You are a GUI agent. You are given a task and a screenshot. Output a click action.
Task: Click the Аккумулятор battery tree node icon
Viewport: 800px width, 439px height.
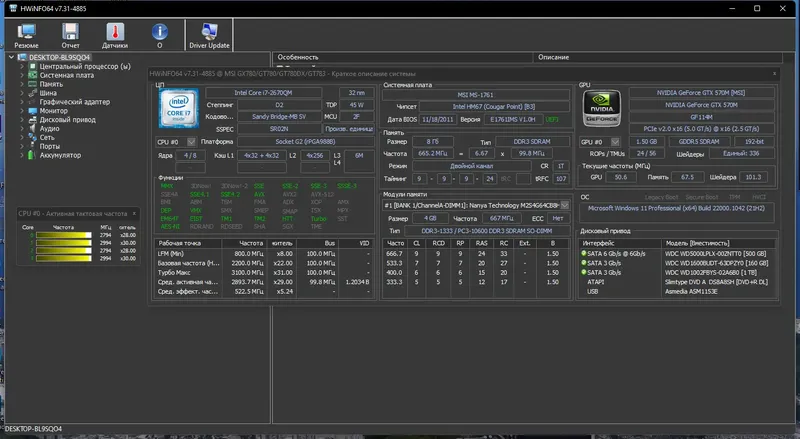tap(32, 155)
